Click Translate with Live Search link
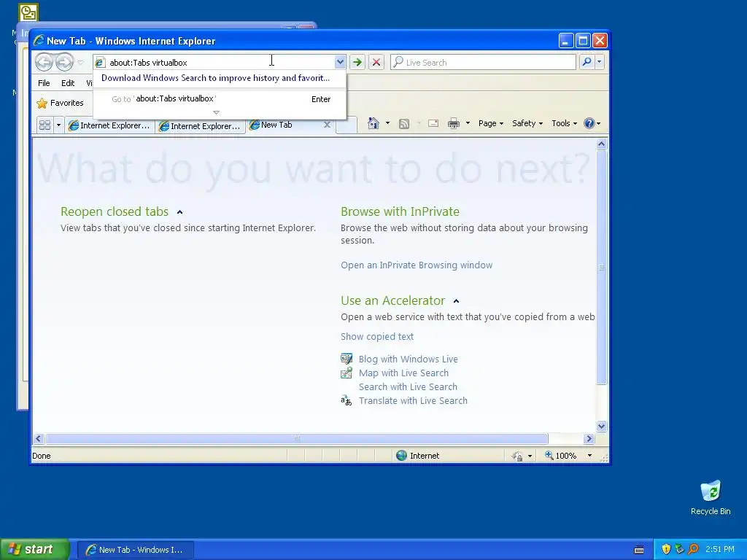Viewport: 747px width, 560px height. pyautogui.click(x=413, y=400)
